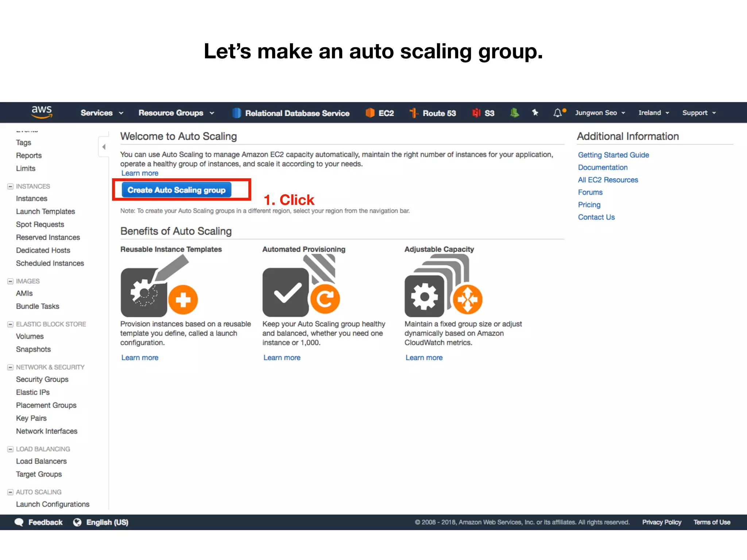Open Learn more under Adjustable Capacity

point(424,358)
